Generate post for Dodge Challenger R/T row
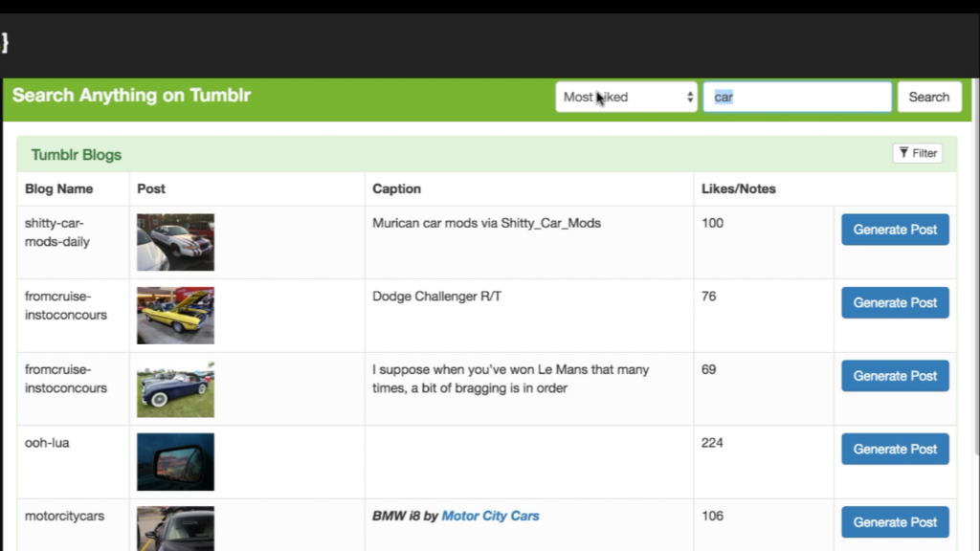The height and width of the screenshot is (551, 980). point(895,302)
